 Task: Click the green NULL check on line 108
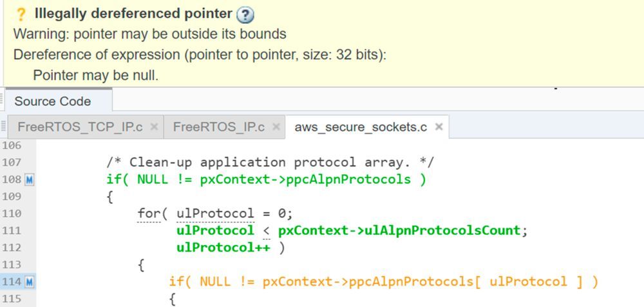tap(266, 180)
